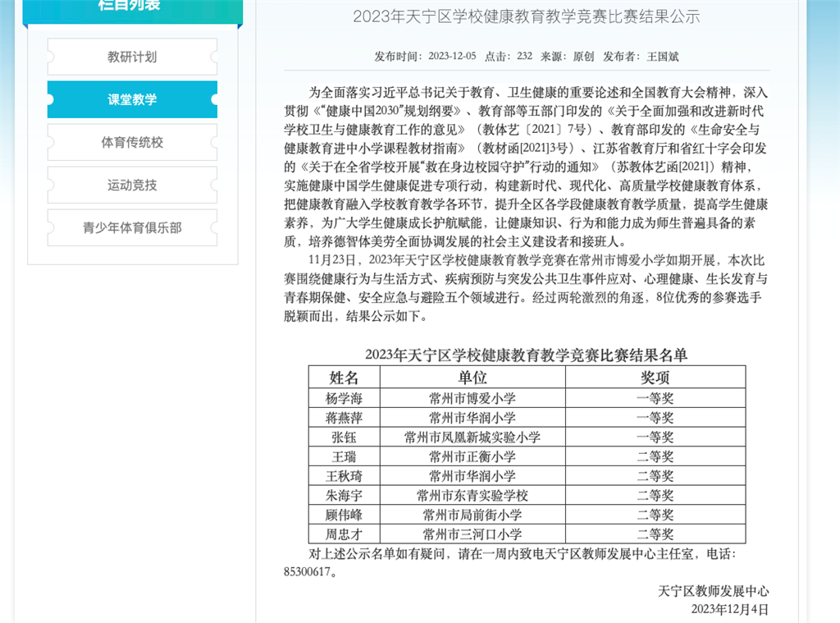Click the 栏目列表 sidebar header
The height and width of the screenshot is (623, 840).
[x=131, y=7]
